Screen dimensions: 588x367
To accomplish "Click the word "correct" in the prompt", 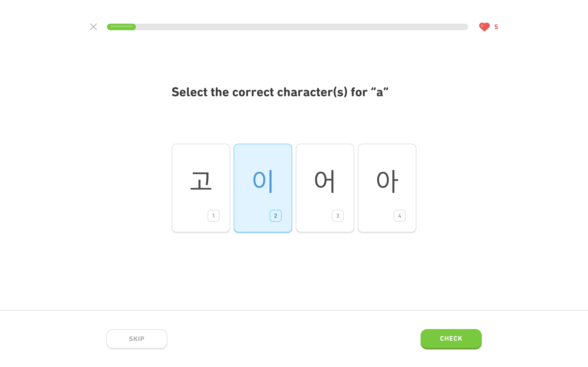I will pos(253,92).
